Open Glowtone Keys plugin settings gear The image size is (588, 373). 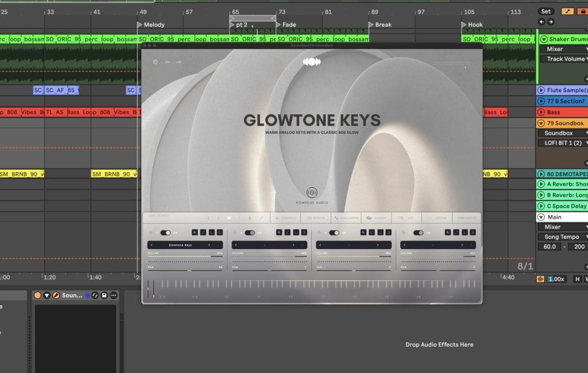point(155,62)
